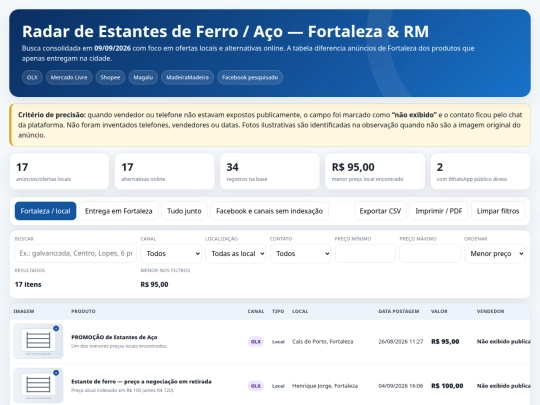Reset with Limpar filtros button
The height and width of the screenshot is (405, 540).
(498, 211)
